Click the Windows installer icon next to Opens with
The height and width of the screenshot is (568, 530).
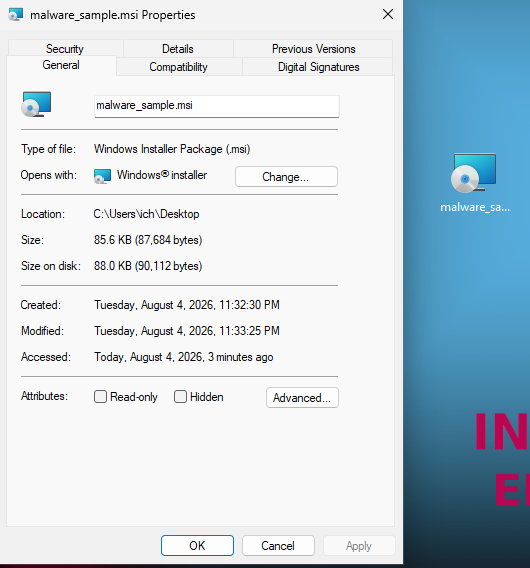[102, 176]
